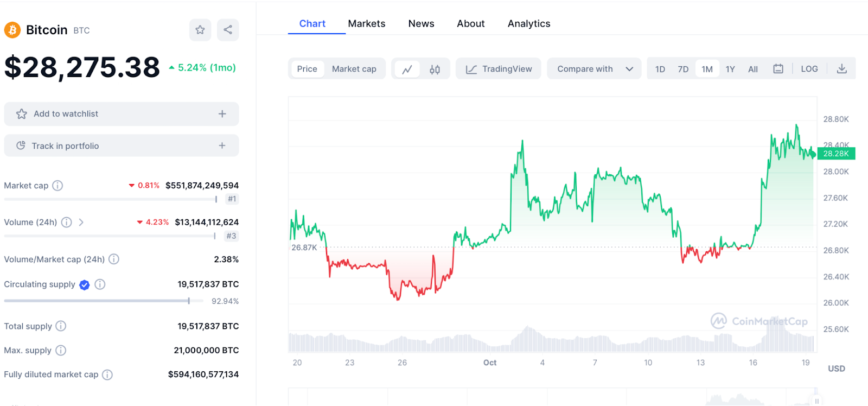Toggle LOG scale on the chart
Viewport: 868px width, 406px height.
[x=809, y=69]
